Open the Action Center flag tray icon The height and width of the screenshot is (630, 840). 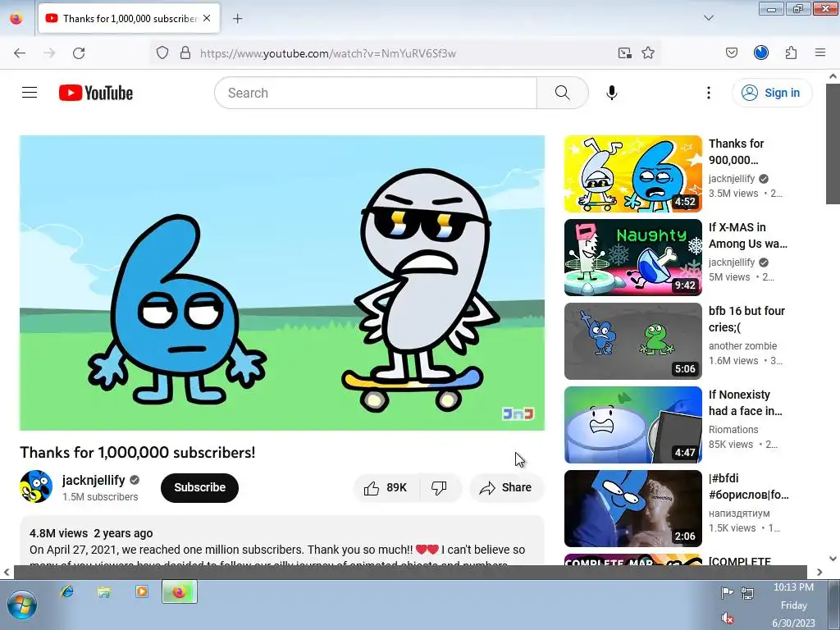[x=727, y=593]
